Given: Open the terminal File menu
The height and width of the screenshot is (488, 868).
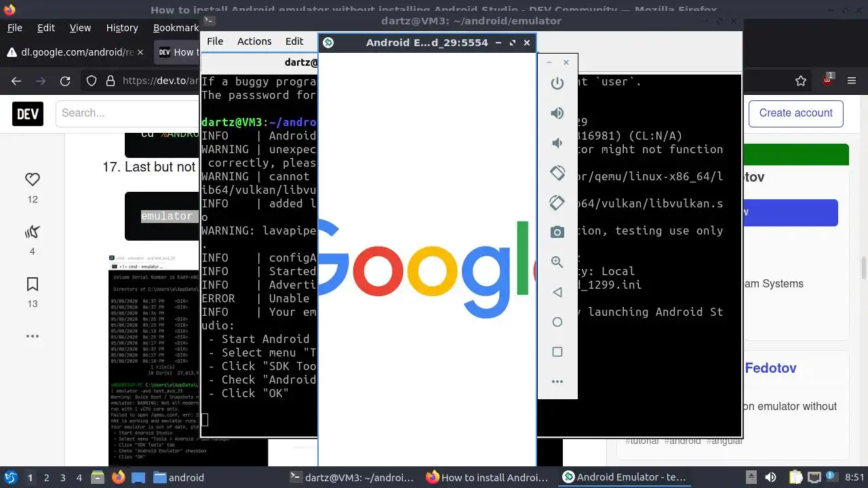Looking at the screenshot, I should [215, 41].
